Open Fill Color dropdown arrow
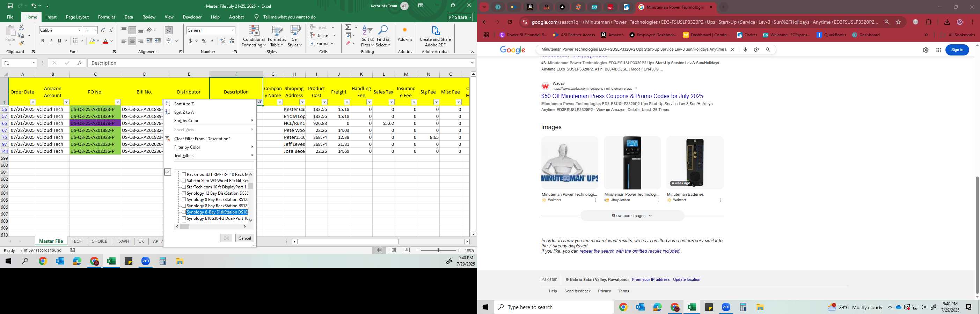The image size is (980, 314). (x=98, y=41)
